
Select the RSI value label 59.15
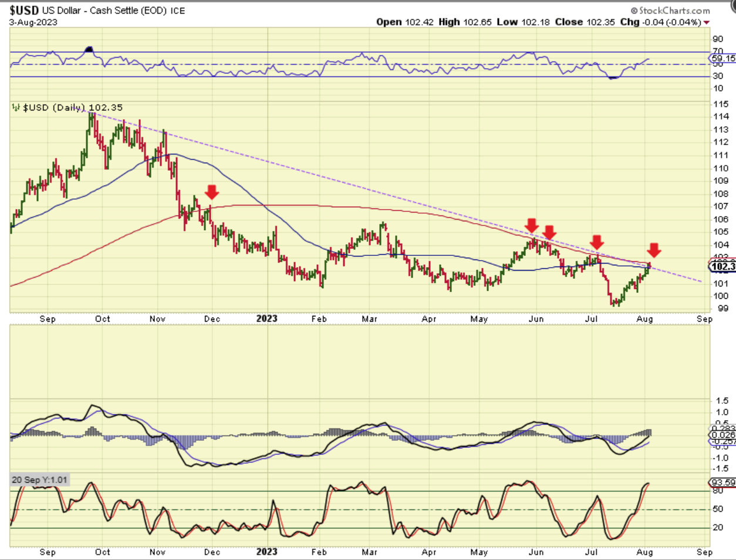723,58
